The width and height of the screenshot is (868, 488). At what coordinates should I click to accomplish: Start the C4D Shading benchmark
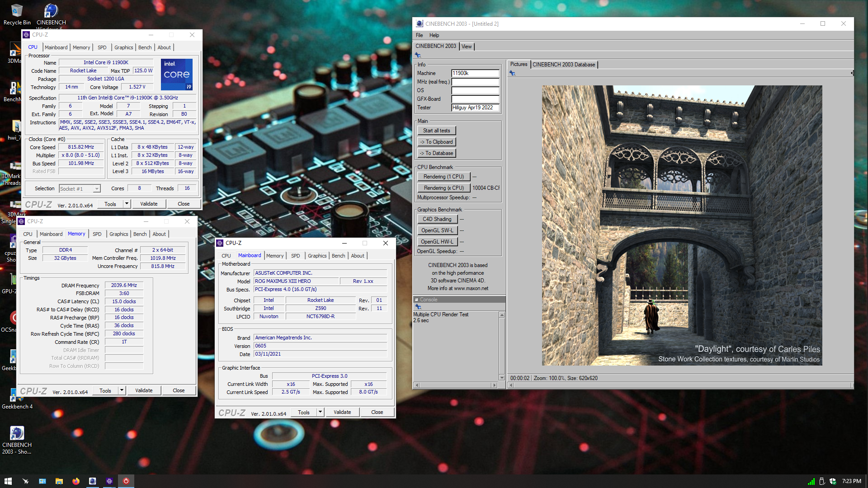point(437,219)
